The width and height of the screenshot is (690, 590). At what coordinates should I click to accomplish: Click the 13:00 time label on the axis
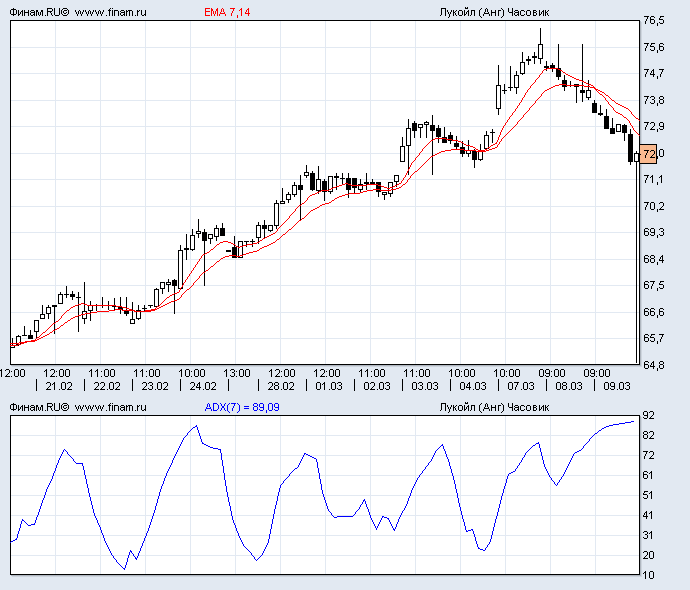click(237, 373)
